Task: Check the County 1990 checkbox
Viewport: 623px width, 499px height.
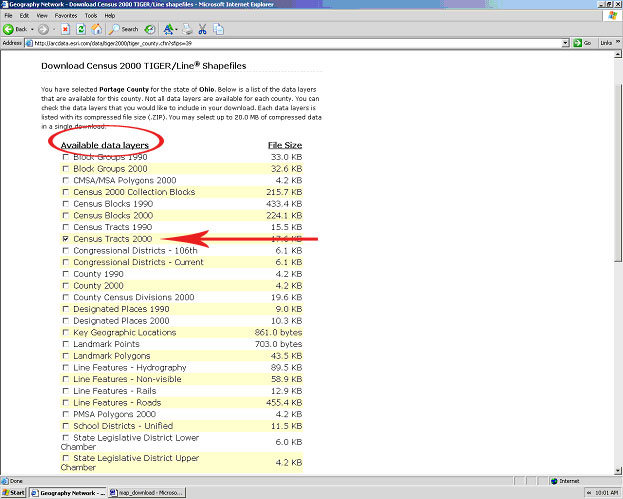Action: click(66, 274)
